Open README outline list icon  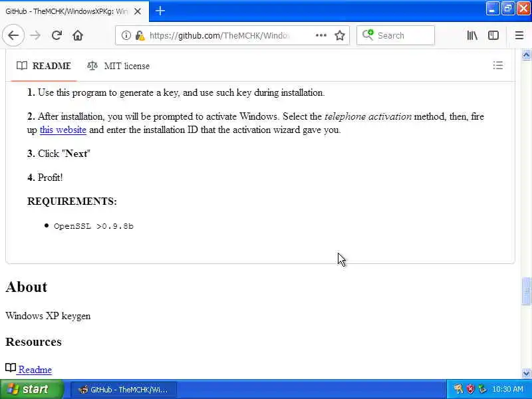(x=497, y=65)
